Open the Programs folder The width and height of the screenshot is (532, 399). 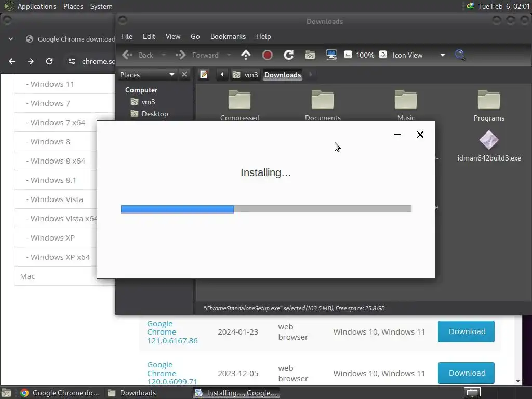pyautogui.click(x=489, y=106)
